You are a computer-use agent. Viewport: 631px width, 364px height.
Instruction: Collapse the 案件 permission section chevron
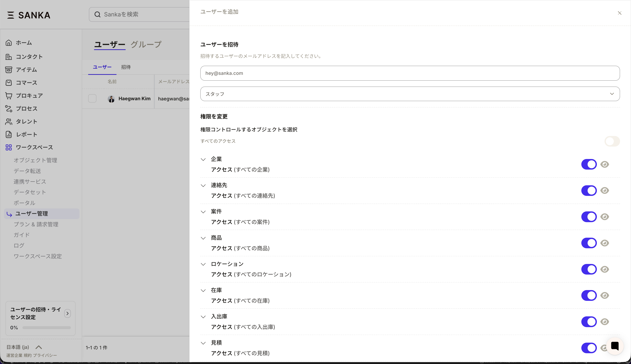pos(203,212)
